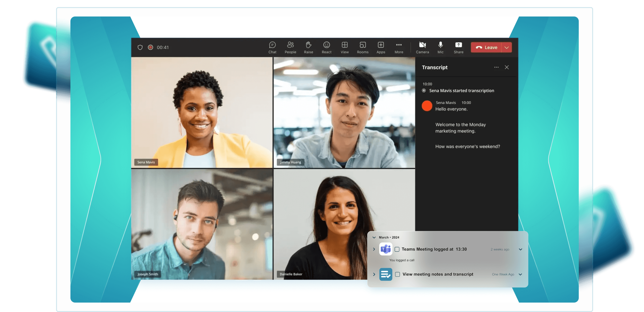Mute the Mic
Viewport: 644px width, 312px height.
click(440, 47)
